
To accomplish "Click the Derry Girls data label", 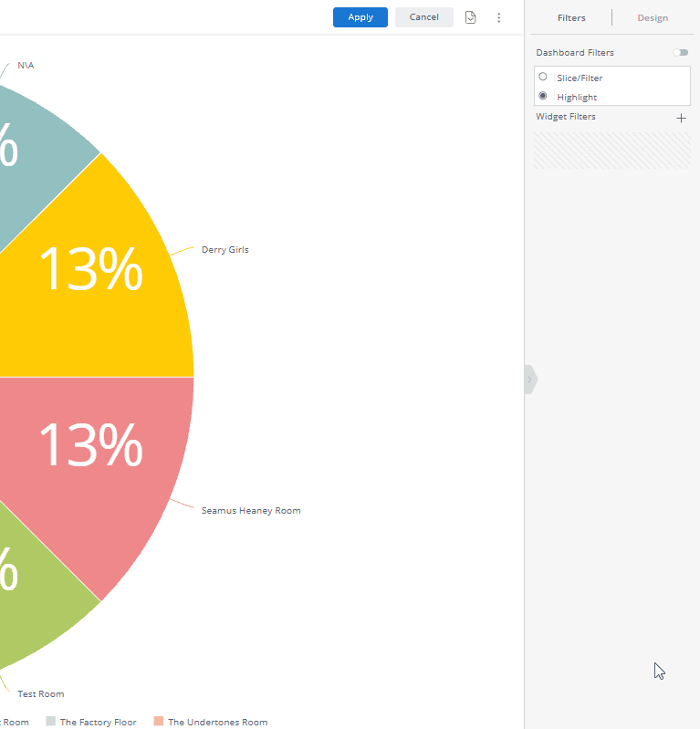I will point(225,250).
